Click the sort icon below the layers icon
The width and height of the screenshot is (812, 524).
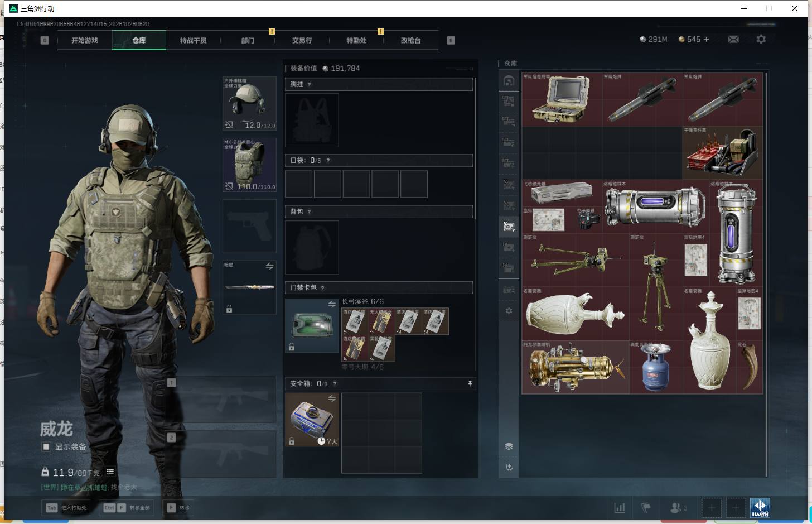pos(509,467)
